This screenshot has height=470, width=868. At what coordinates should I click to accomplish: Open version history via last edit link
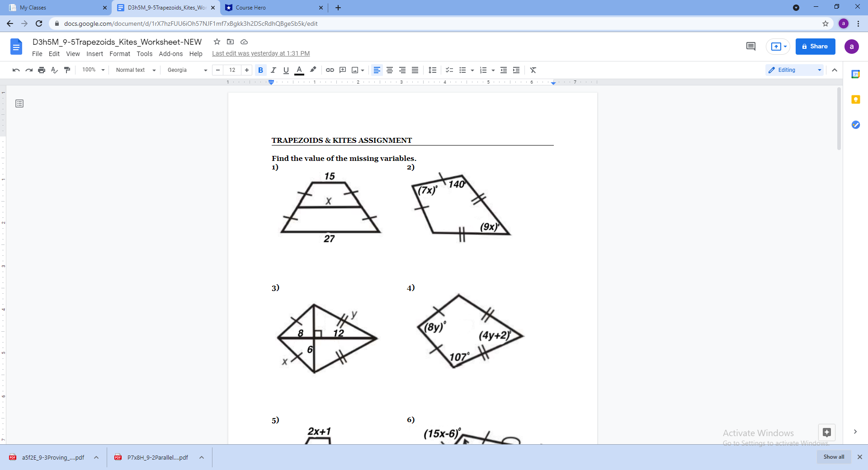[260, 53]
